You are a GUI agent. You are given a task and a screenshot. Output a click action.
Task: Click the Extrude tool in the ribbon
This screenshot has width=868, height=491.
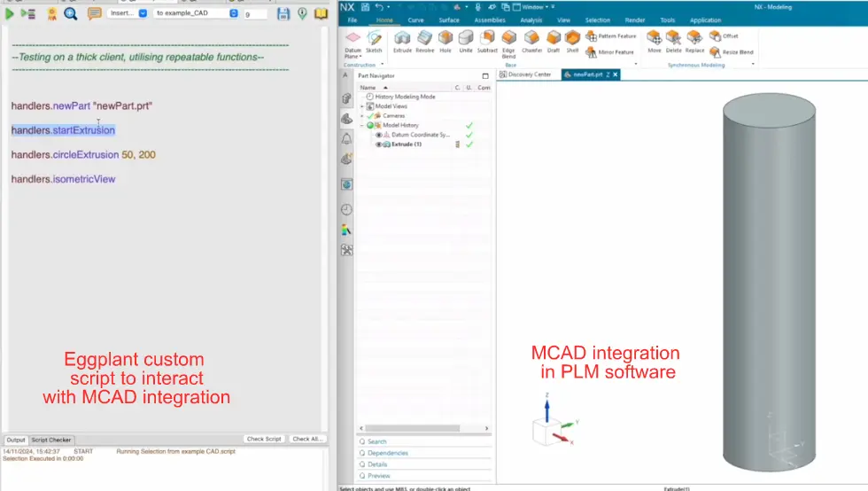click(402, 41)
